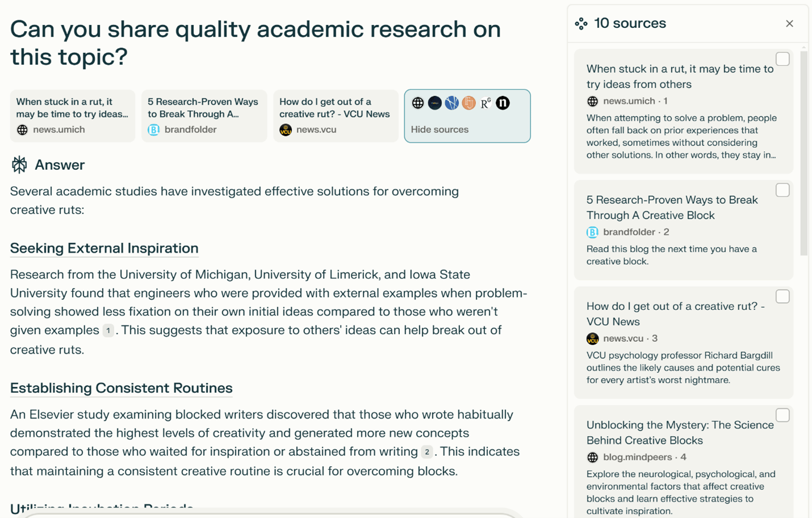
Task: Open citation marker 2 in the Elsevier paragraph
Action: (426, 452)
